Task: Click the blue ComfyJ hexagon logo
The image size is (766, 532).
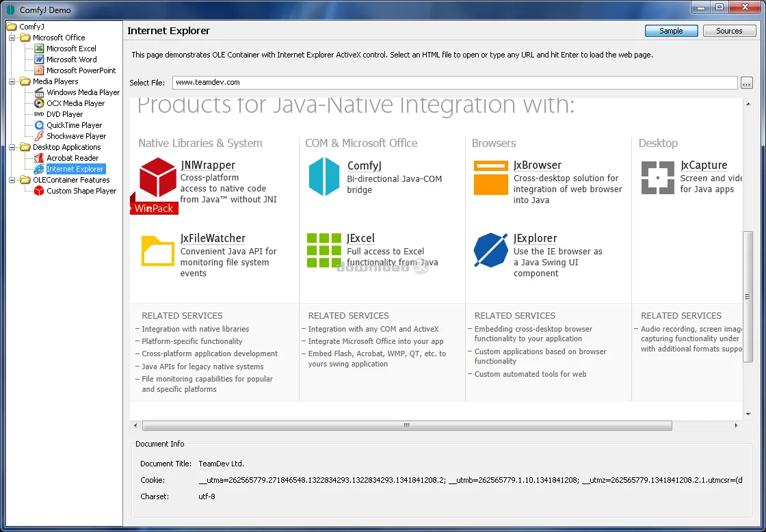Action: pyautogui.click(x=324, y=176)
